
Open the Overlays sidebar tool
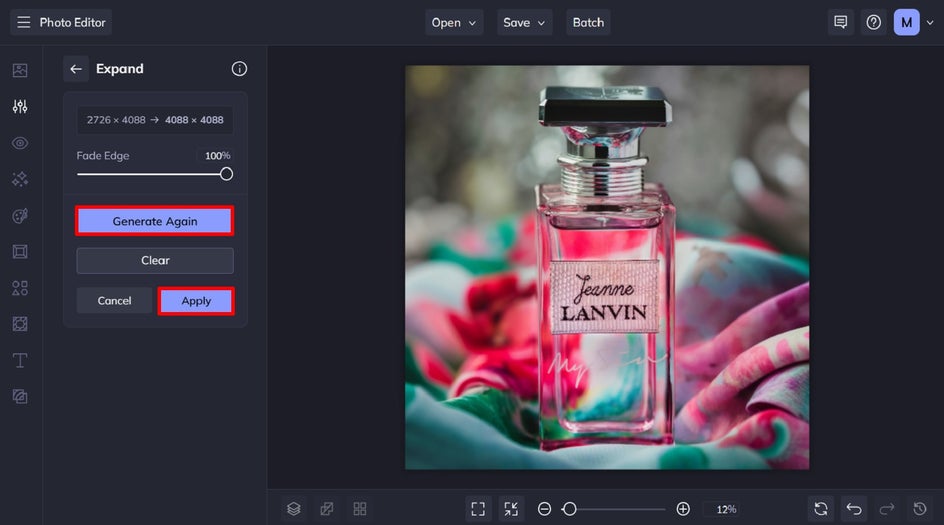point(20,324)
